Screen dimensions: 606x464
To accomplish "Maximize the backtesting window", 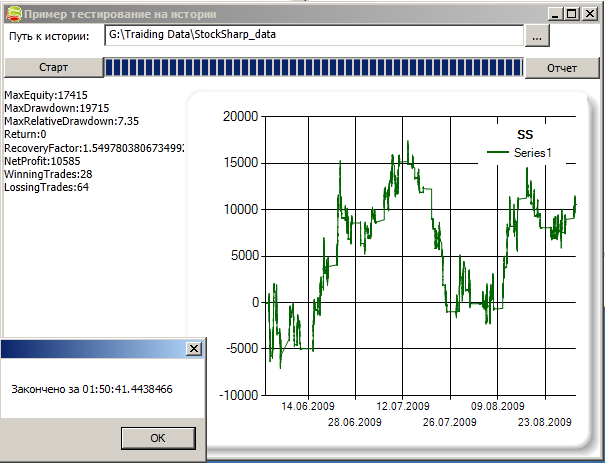I will tap(570, 14).
